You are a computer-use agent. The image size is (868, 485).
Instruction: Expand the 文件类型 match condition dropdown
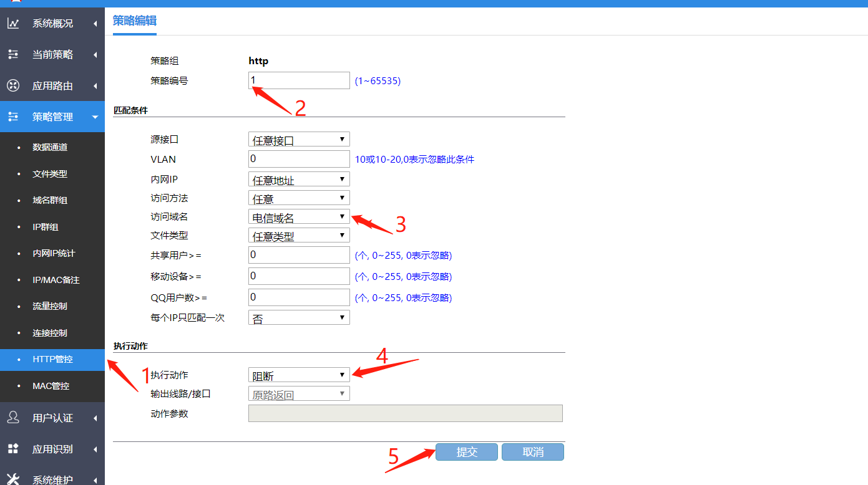coord(299,236)
